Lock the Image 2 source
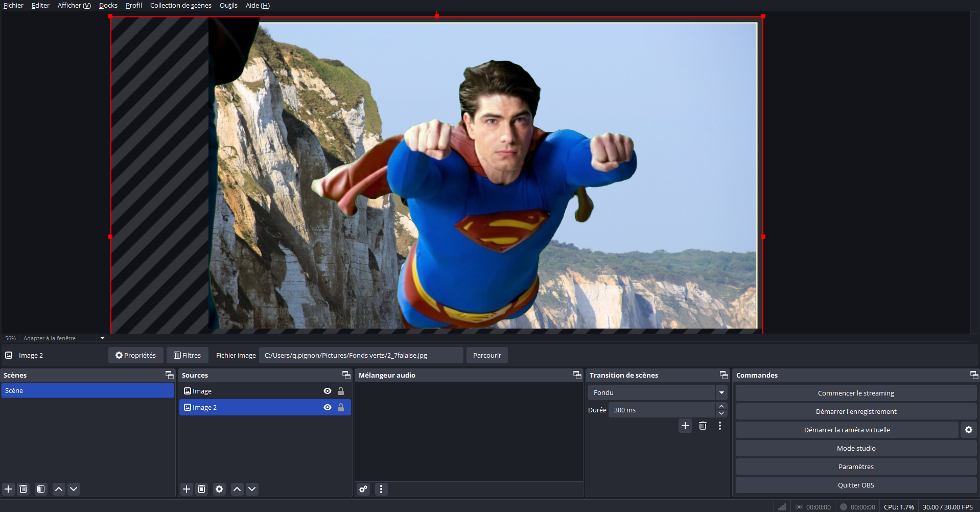980x512 pixels. [341, 407]
